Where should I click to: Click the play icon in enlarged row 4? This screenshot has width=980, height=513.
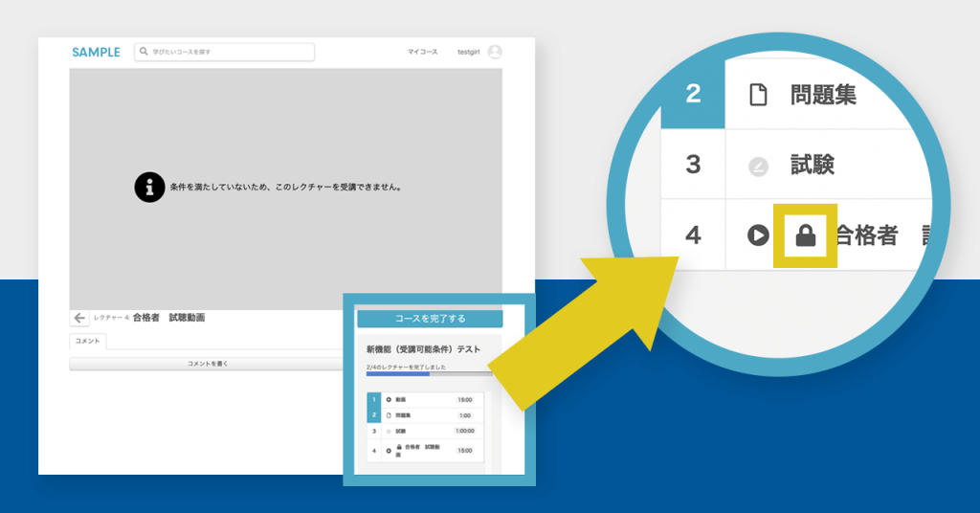click(x=758, y=235)
